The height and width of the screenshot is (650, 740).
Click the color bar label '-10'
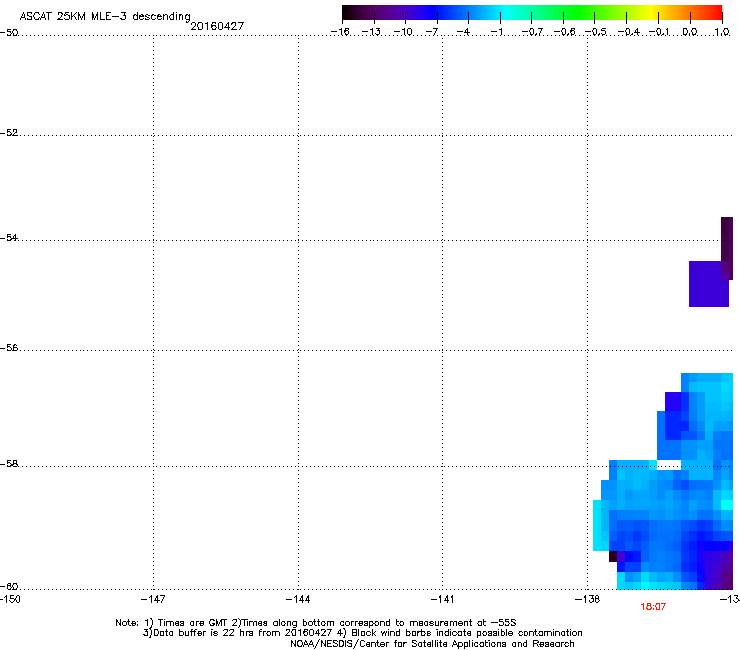pos(403,32)
